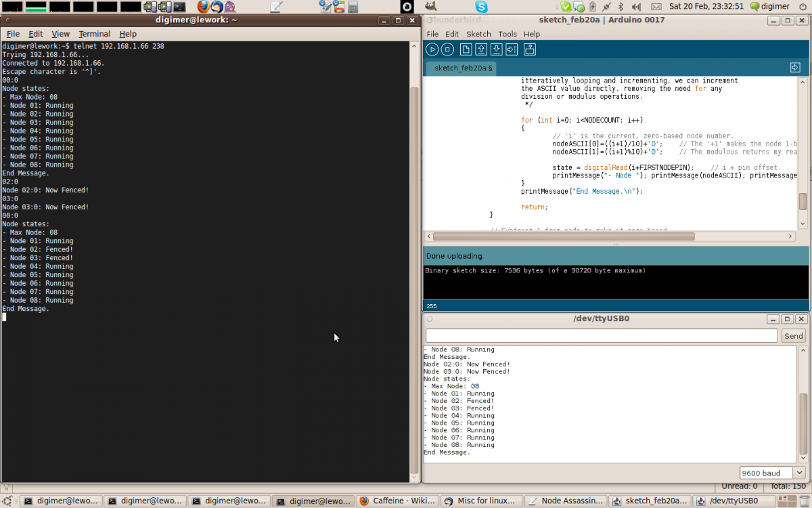Save the sketch using the down arrow icon
Screen dimensions: 812x508
click(496, 49)
